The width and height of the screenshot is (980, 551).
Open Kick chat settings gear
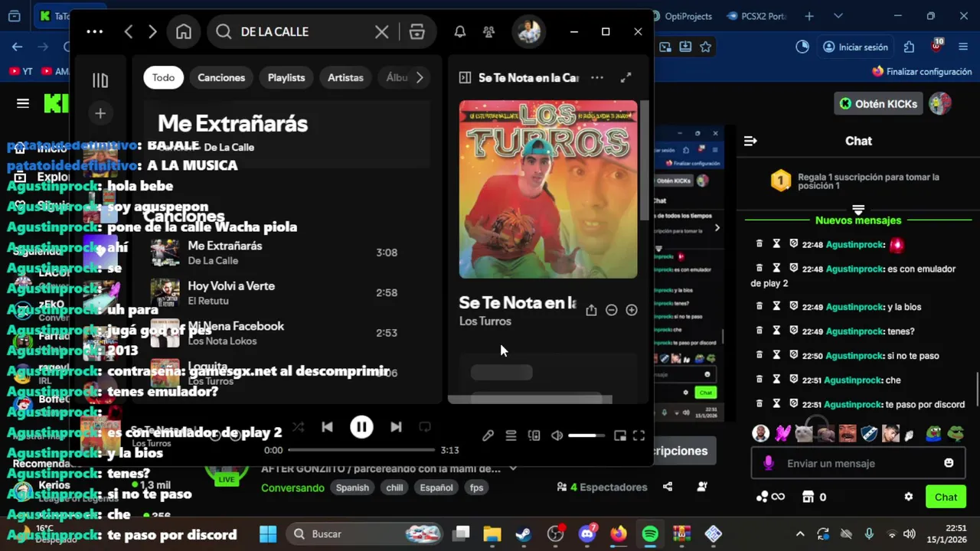[x=909, y=497]
